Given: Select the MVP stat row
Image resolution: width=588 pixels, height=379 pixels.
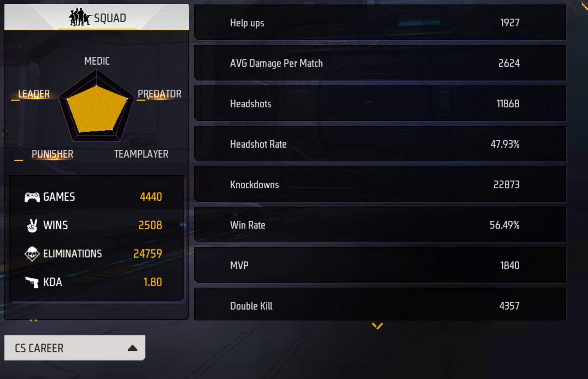Looking at the screenshot, I should click(x=380, y=265).
